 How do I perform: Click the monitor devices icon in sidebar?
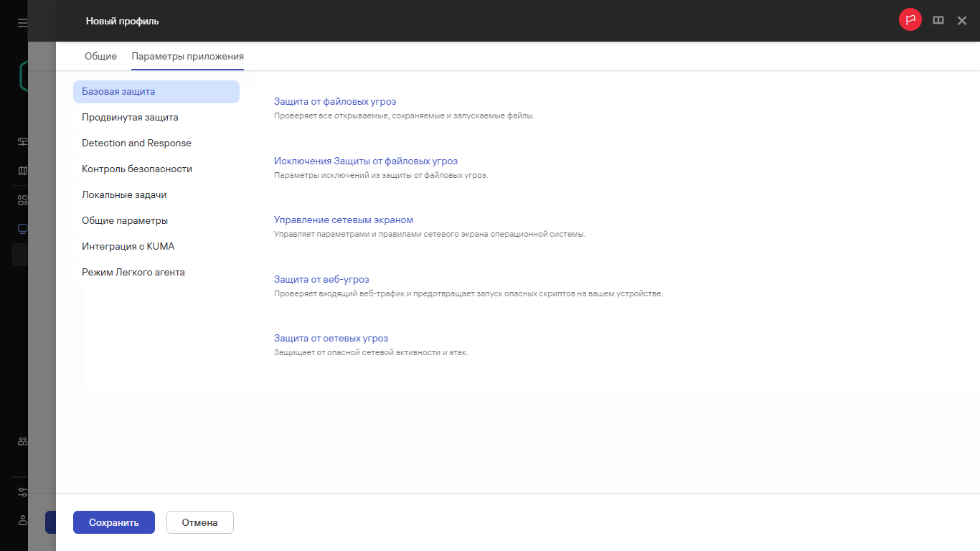(x=22, y=229)
